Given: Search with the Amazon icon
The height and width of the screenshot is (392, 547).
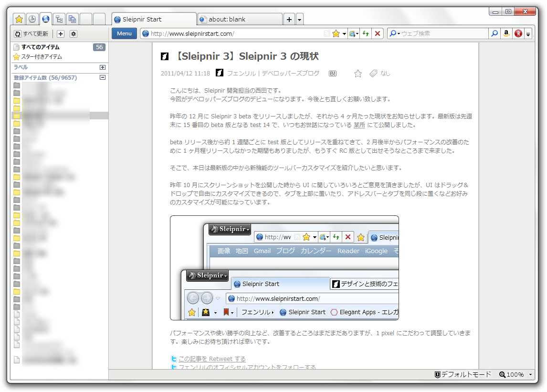Looking at the screenshot, I should tap(506, 33).
